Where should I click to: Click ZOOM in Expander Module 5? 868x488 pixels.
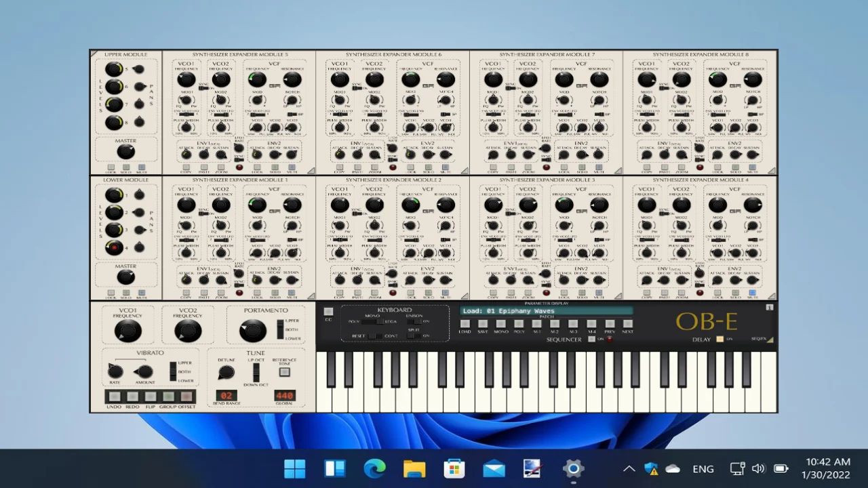point(221,167)
